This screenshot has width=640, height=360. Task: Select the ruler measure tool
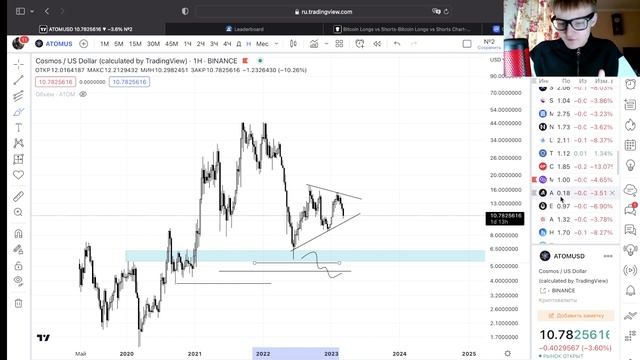pyautogui.click(x=18, y=196)
